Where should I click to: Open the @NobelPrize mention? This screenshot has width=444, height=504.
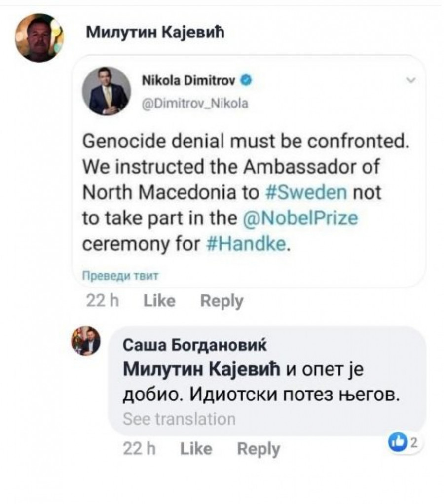pyautogui.click(x=300, y=217)
